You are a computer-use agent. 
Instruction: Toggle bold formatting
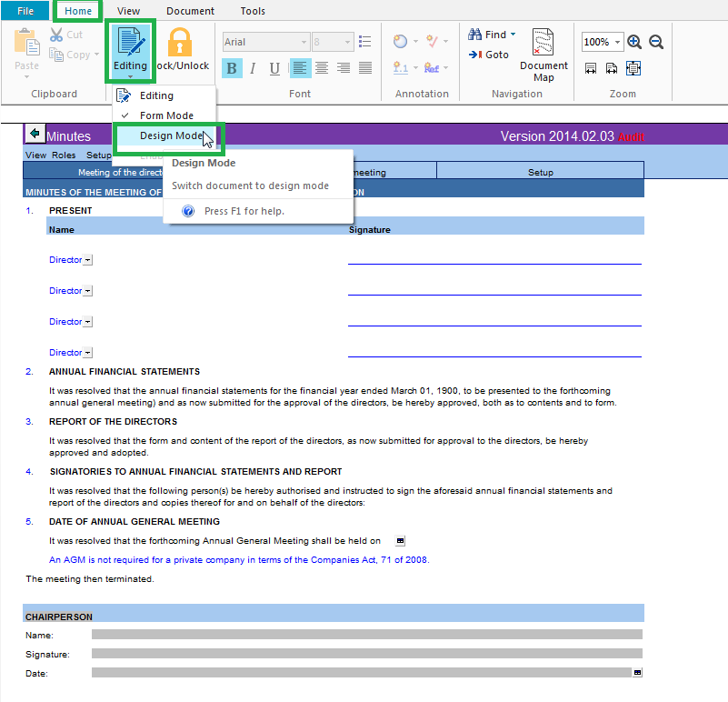(231, 68)
